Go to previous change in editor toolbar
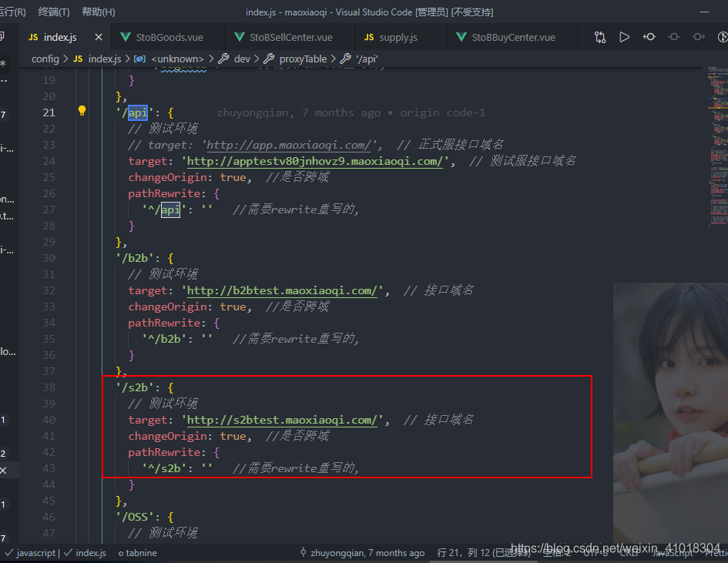The image size is (728, 563). [649, 37]
